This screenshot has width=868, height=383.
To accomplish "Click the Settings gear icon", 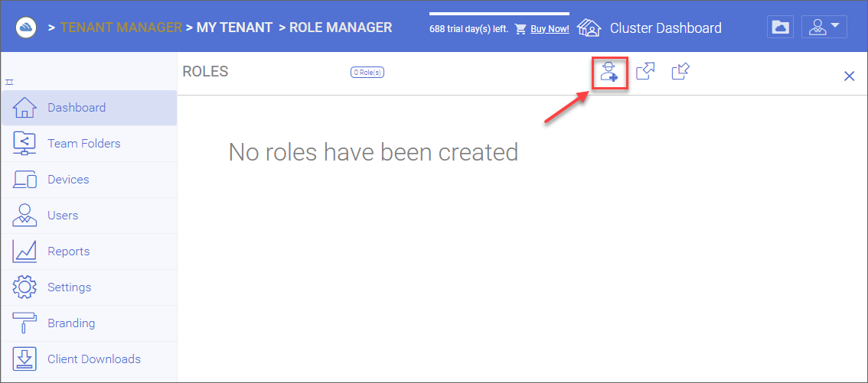I will pos(24,287).
